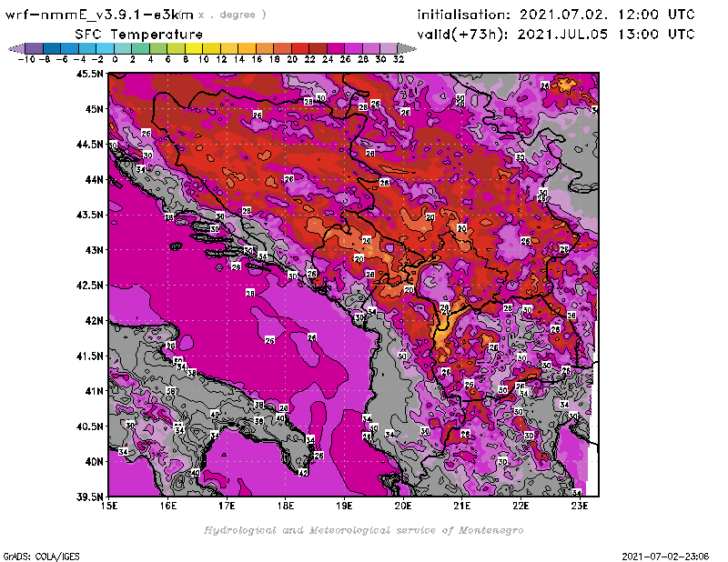The height and width of the screenshot is (562, 728).
Task: Click the legend swatch between -6 and -4
Action: click(70, 49)
